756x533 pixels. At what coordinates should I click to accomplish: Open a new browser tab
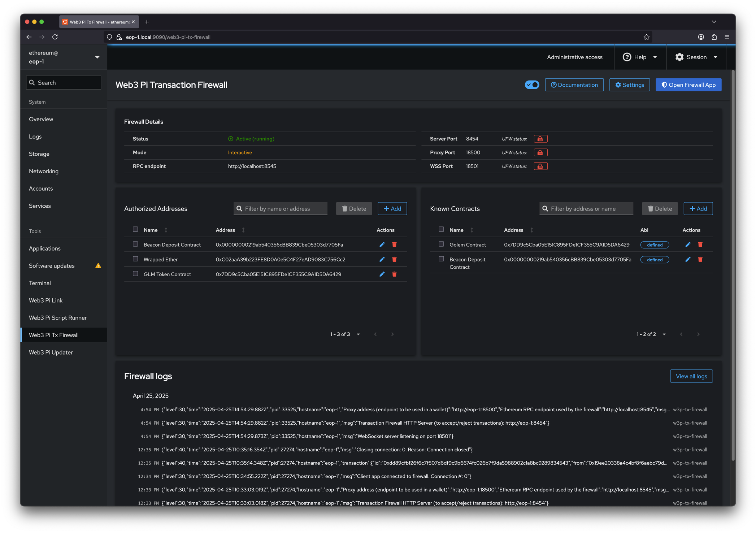pyautogui.click(x=147, y=22)
